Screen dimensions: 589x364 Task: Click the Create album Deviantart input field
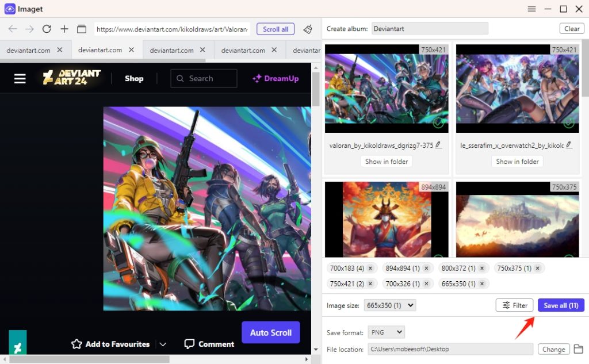[430, 28]
